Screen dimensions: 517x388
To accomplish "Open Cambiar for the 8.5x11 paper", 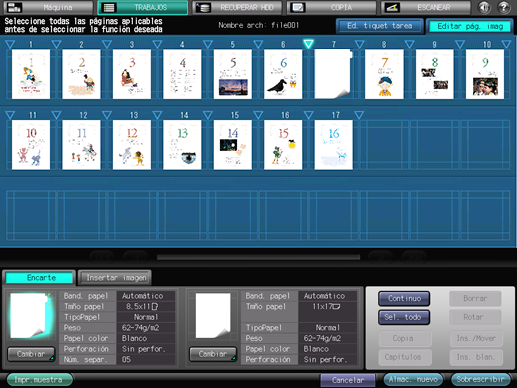I will [31, 354].
